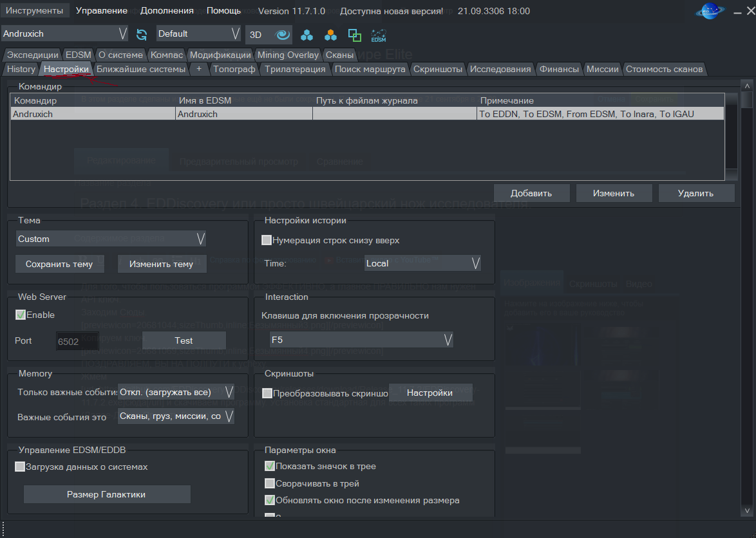Open the О системе tab
This screenshot has width=756, height=538.
coord(120,55)
